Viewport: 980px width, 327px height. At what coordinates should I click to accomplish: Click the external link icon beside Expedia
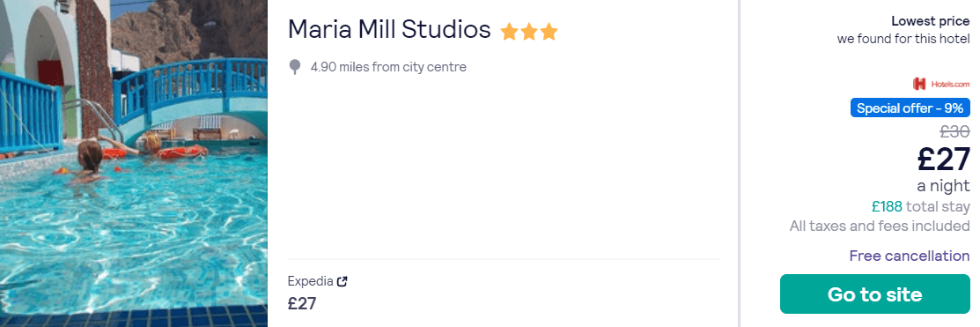(x=342, y=281)
